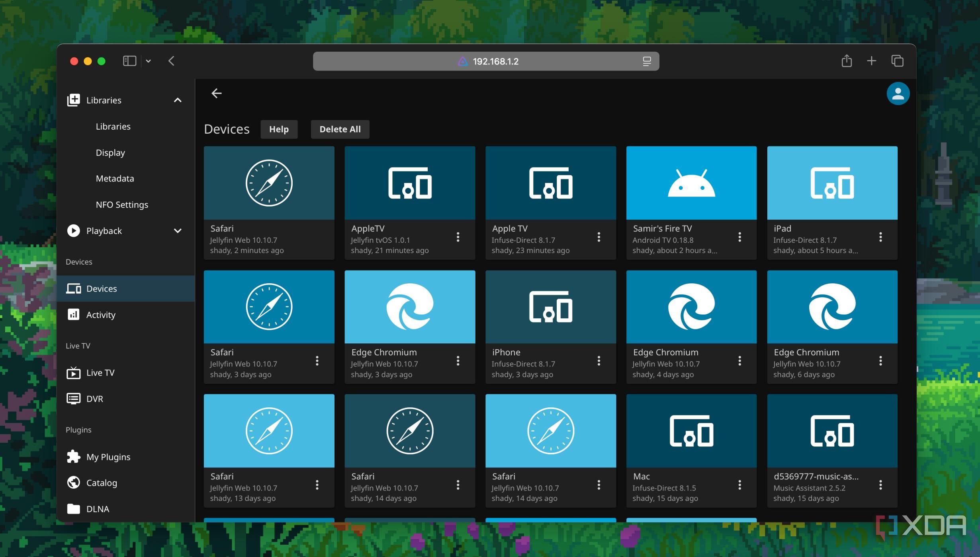Open options menu for AppleTV Jellyfin tvOS
This screenshot has width=980, height=557.
pos(458,237)
